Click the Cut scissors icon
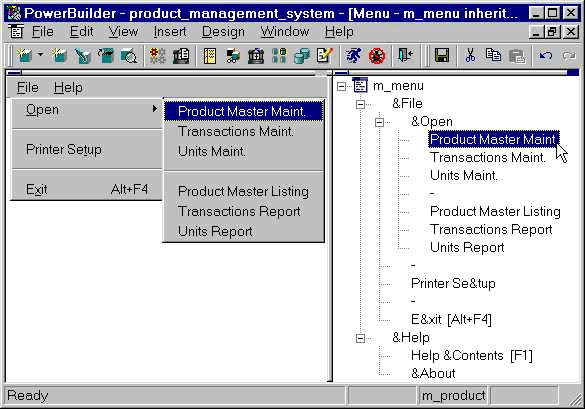 point(470,56)
